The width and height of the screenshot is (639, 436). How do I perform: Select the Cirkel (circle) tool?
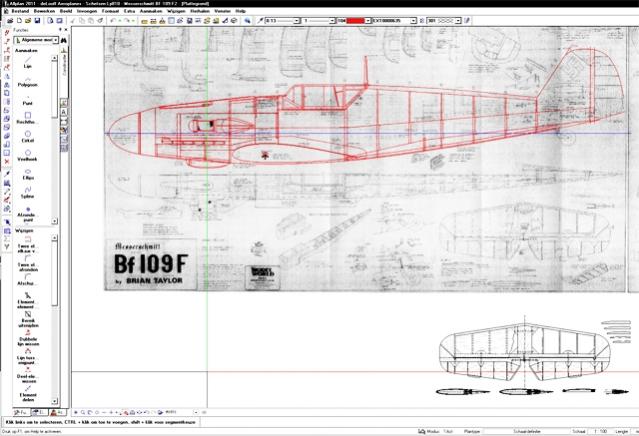[x=27, y=137]
